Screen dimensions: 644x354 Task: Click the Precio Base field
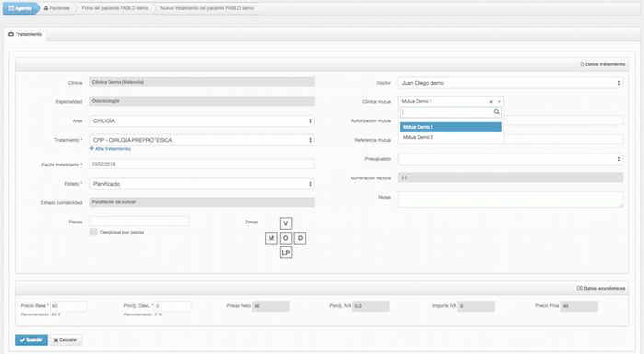(69, 306)
